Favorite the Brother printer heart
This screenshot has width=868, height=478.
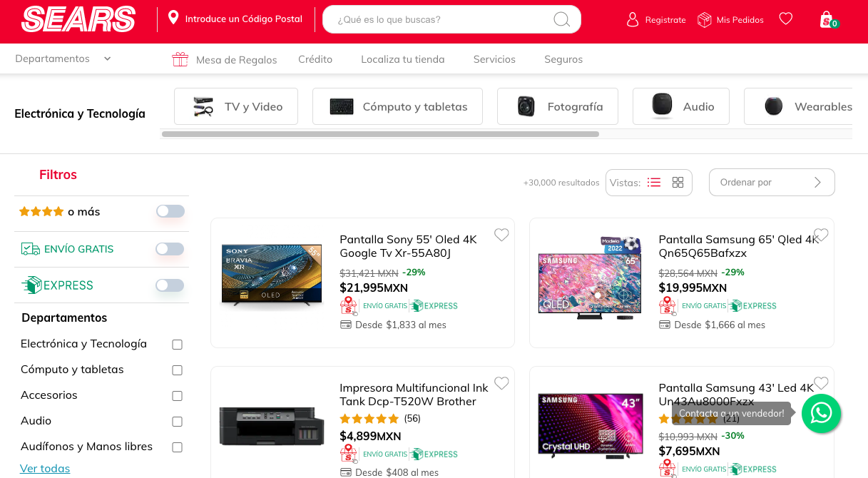click(502, 383)
